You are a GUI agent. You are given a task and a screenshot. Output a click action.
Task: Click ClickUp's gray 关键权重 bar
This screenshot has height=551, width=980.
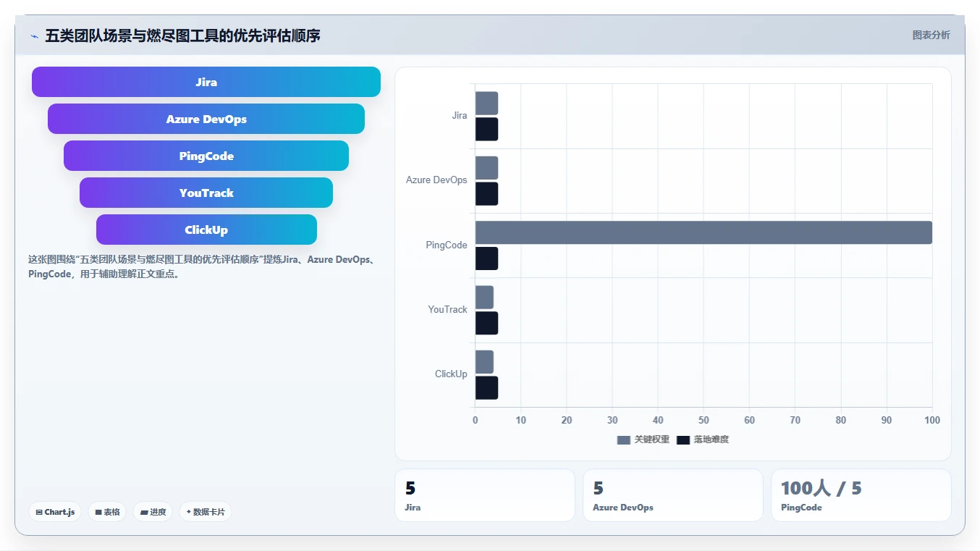tap(484, 362)
